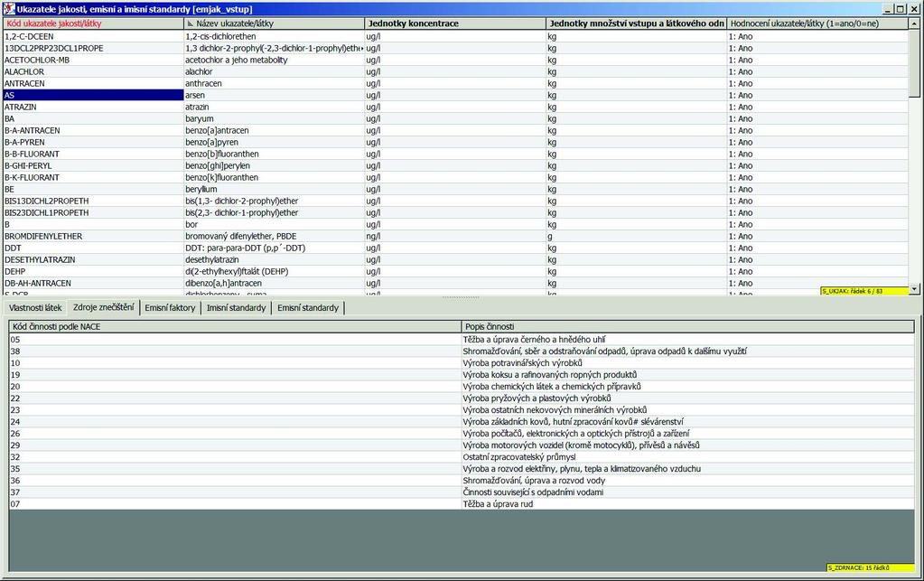924x581 pixels.
Task: Click the arsen name cell
Action: pyautogui.click(x=274, y=95)
